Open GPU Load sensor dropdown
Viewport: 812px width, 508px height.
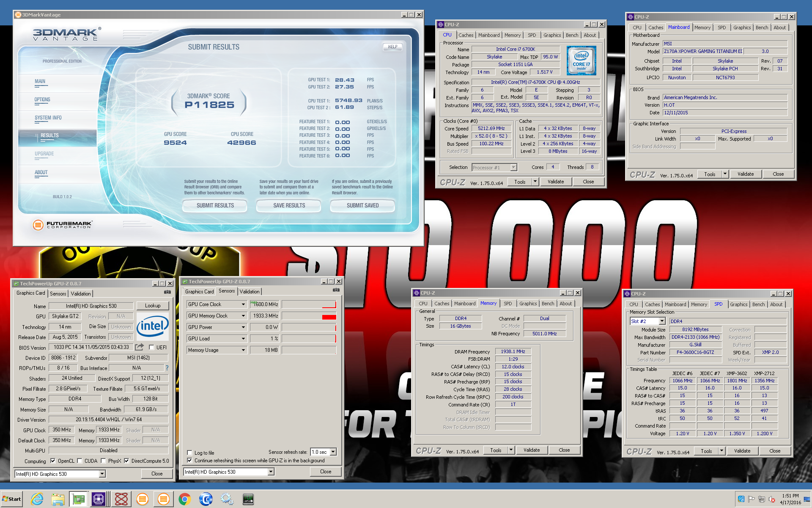243,339
